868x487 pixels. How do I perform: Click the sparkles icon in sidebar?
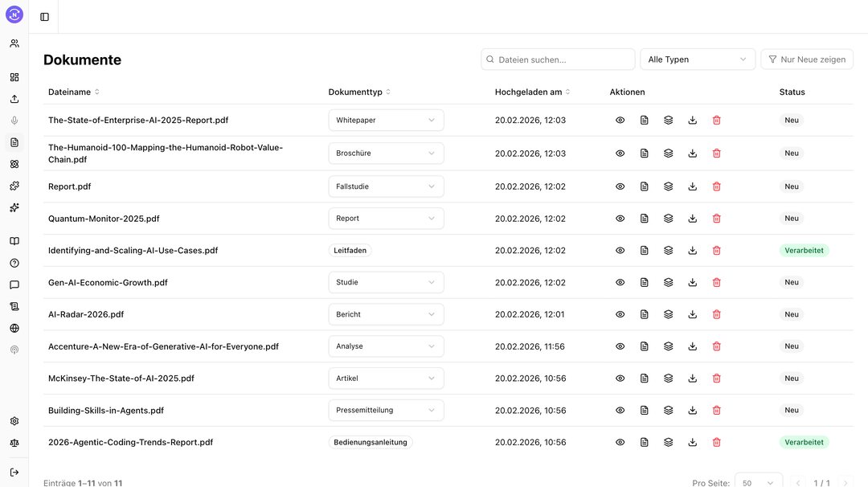pos(14,207)
